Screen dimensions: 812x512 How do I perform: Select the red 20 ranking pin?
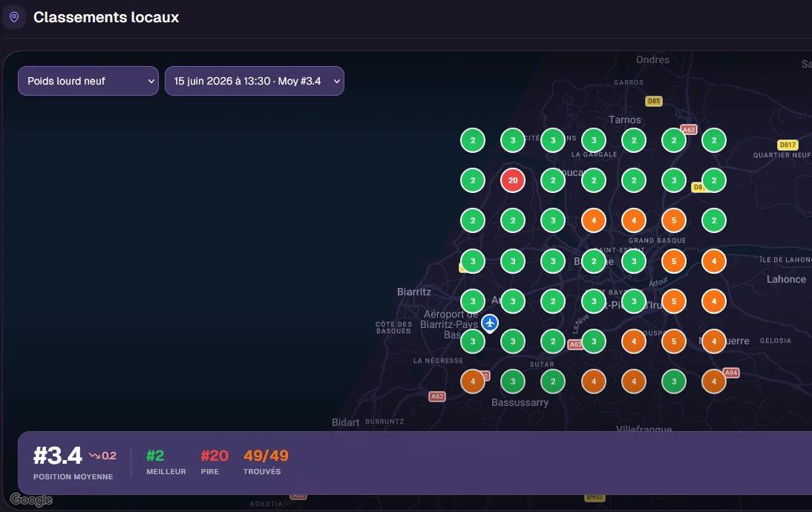click(x=513, y=180)
